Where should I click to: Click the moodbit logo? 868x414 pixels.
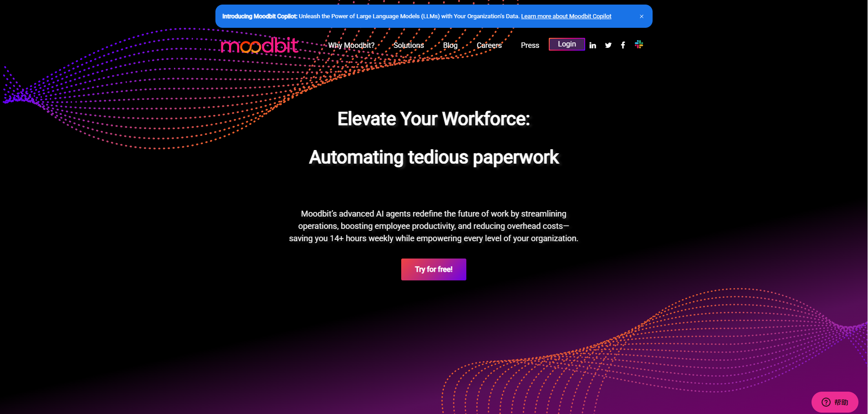point(260,46)
